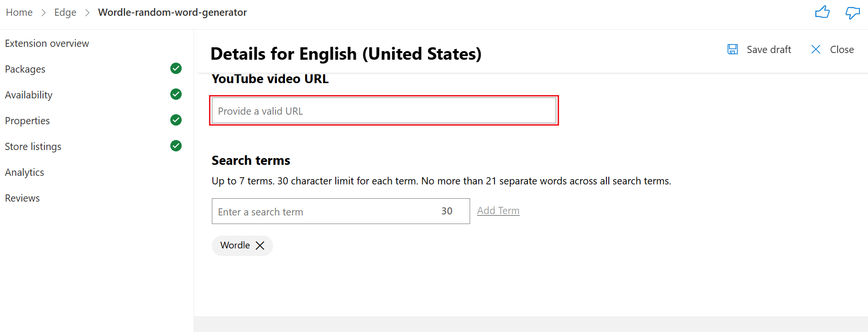Open the Properties section
Image resolution: width=868 pixels, height=332 pixels.
(27, 120)
